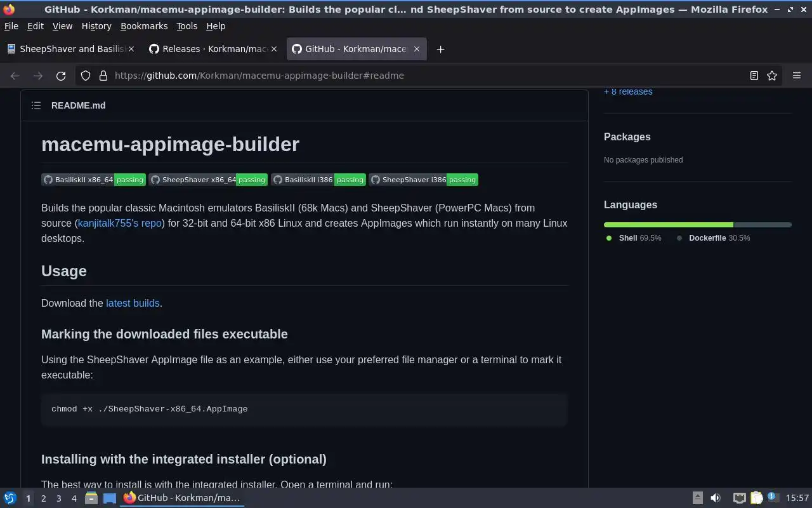Open the Bookmarks menu
This screenshot has width=812, height=508.
pyautogui.click(x=144, y=26)
